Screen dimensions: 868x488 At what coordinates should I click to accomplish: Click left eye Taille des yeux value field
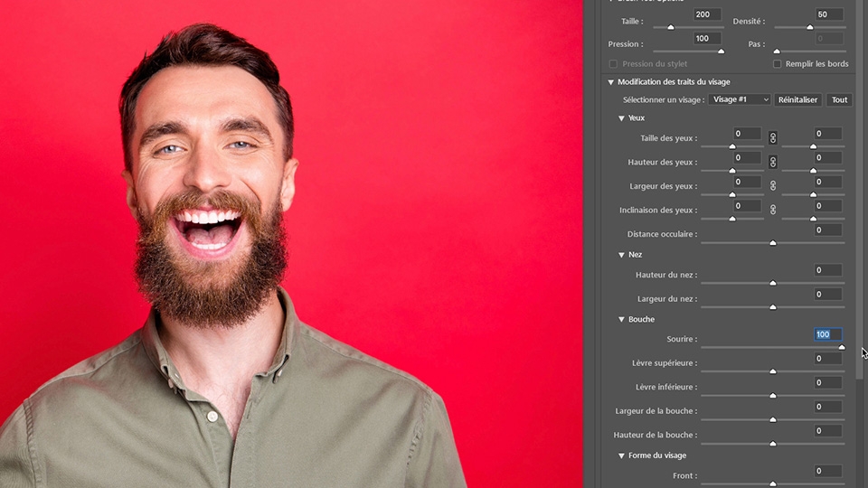pyautogui.click(x=747, y=134)
